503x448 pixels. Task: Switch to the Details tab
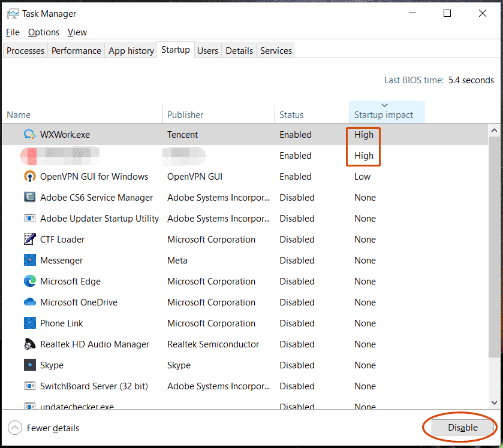tap(239, 51)
